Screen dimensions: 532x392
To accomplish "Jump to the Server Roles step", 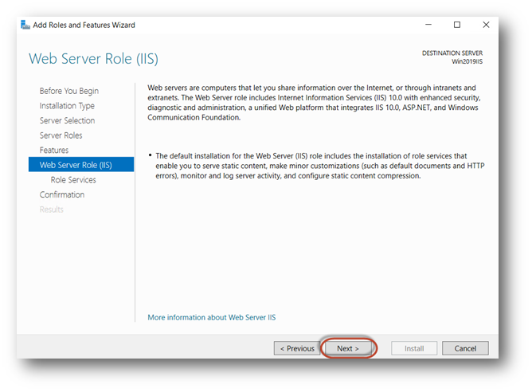I will pos(61,135).
